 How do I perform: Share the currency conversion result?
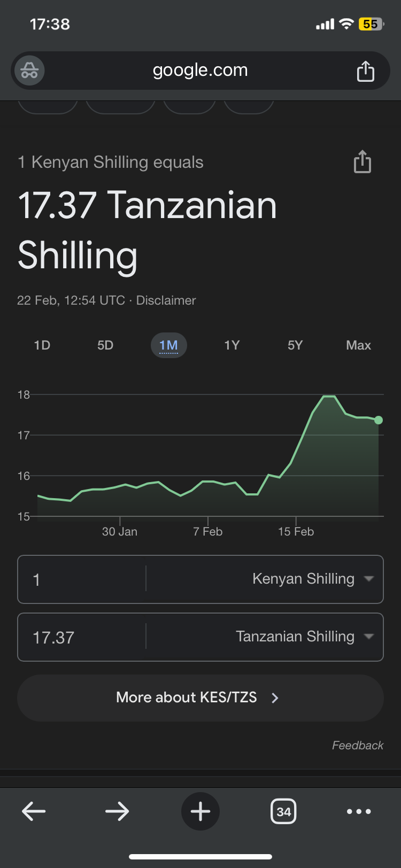coord(362,162)
